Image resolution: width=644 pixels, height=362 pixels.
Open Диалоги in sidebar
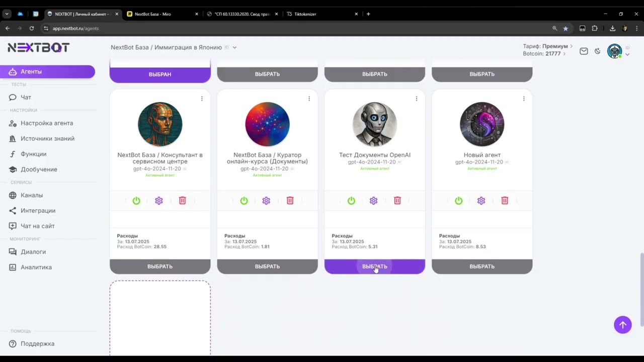33,252
